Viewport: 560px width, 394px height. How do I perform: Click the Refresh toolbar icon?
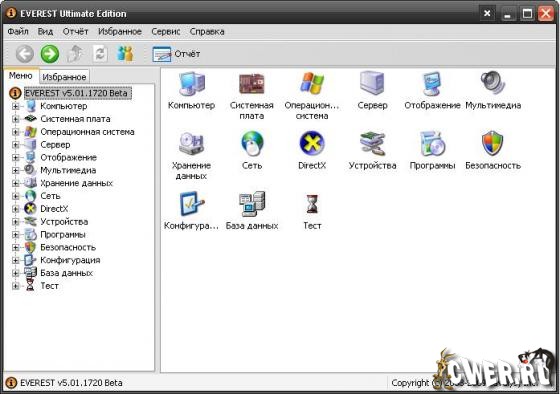[100, 54]
